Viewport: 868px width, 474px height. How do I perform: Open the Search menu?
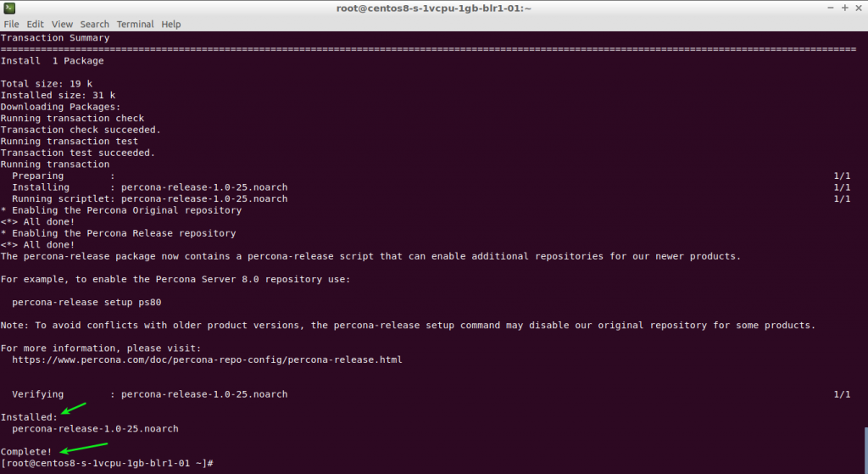pos(95,25)
